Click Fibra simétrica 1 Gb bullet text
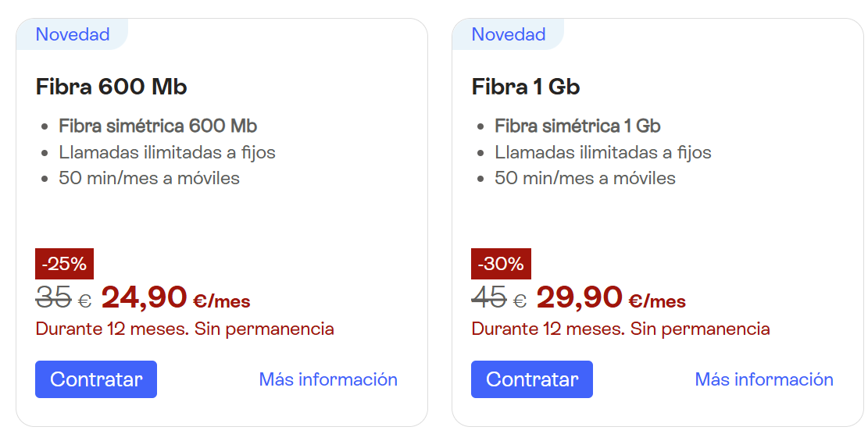 (577, 126)
